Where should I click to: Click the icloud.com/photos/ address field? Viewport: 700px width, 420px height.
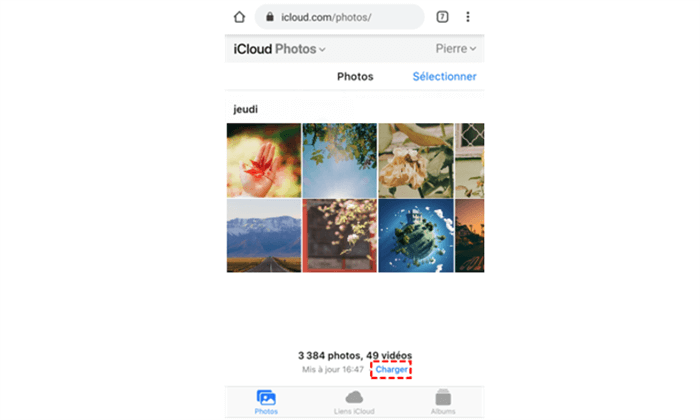click(339, 17)
